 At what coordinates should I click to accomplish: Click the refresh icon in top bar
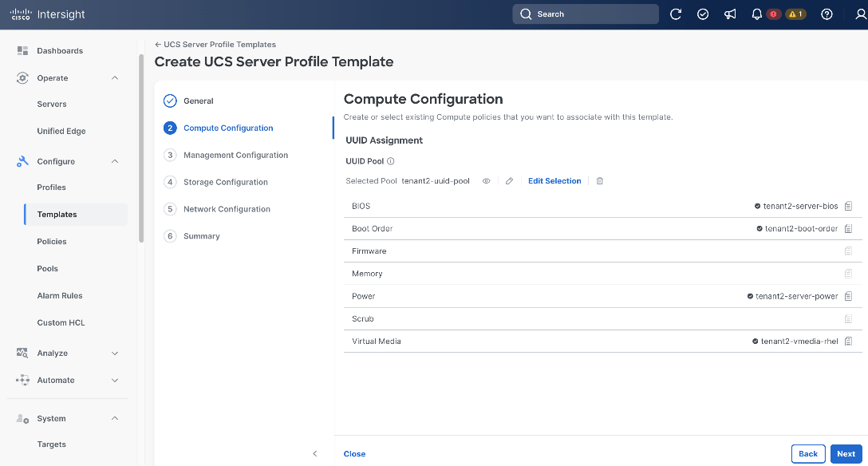(676, 14)
